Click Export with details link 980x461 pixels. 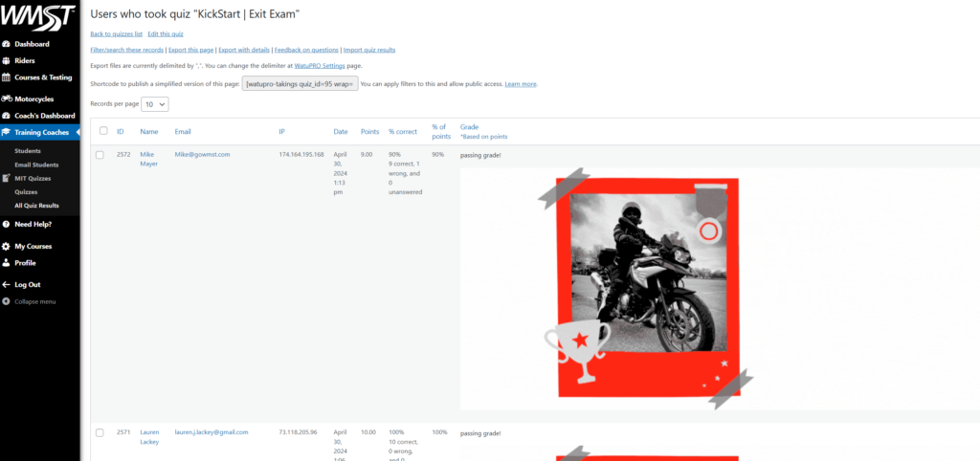pyautogui.click(x=243, y=50)
